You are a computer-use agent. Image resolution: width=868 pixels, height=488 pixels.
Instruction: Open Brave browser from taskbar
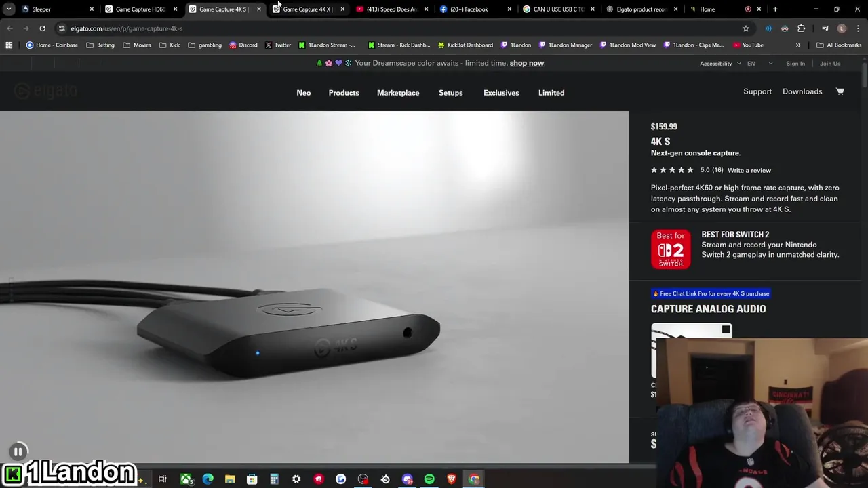pos(452,479)
